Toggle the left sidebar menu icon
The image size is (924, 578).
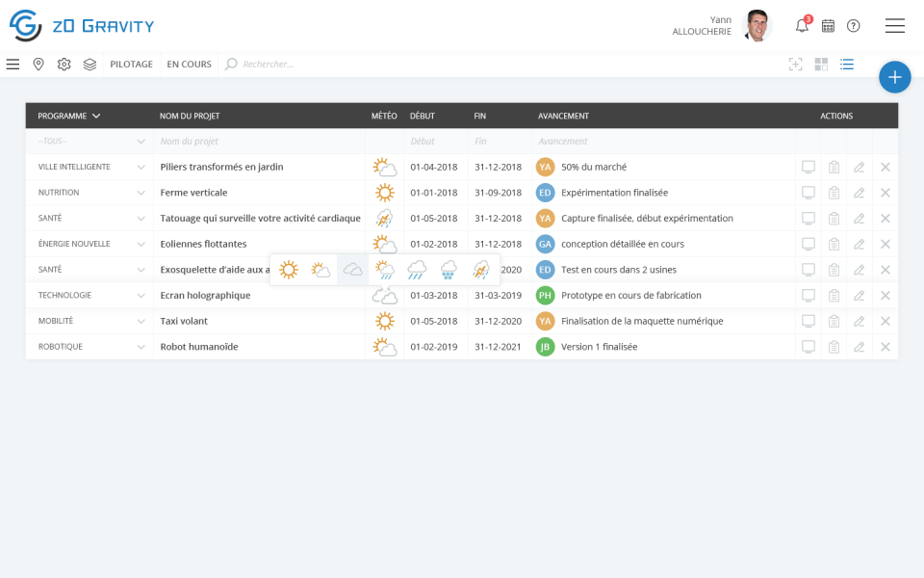pos(13,65)
